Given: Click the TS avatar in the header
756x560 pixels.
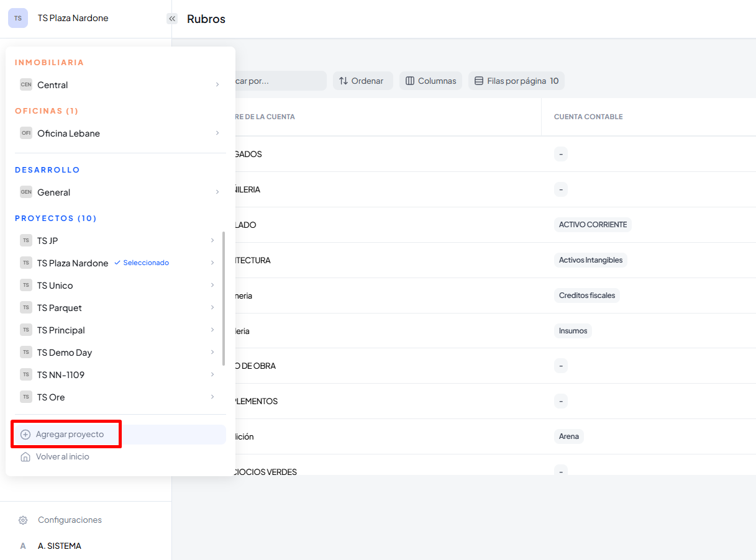Looking at the screenshot, I should pyautogui.click(x=18, y=18).
